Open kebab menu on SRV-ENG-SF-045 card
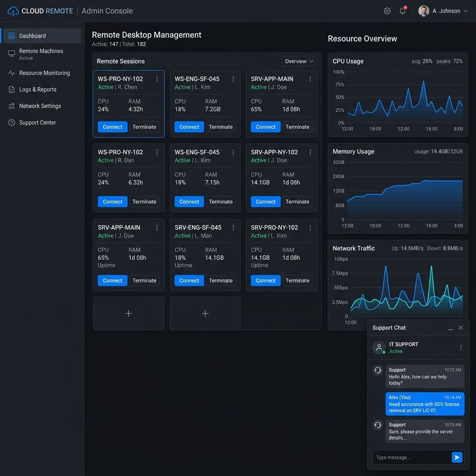Screen dimensions: 476x476 tap(233, 227)
